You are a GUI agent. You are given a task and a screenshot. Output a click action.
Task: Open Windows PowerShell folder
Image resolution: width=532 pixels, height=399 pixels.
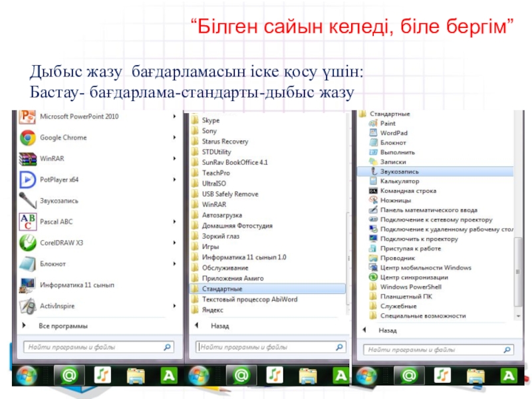[x=406, y=287]
